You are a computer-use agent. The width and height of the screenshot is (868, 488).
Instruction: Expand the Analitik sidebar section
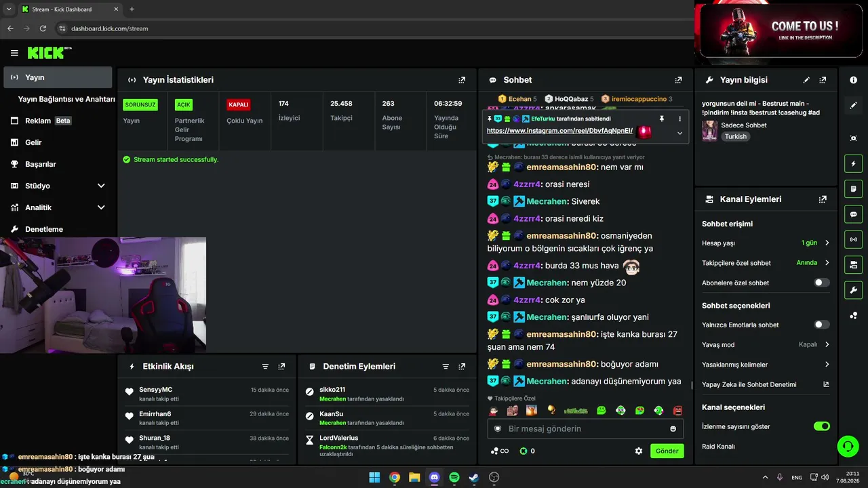click(x=101, y=207)
